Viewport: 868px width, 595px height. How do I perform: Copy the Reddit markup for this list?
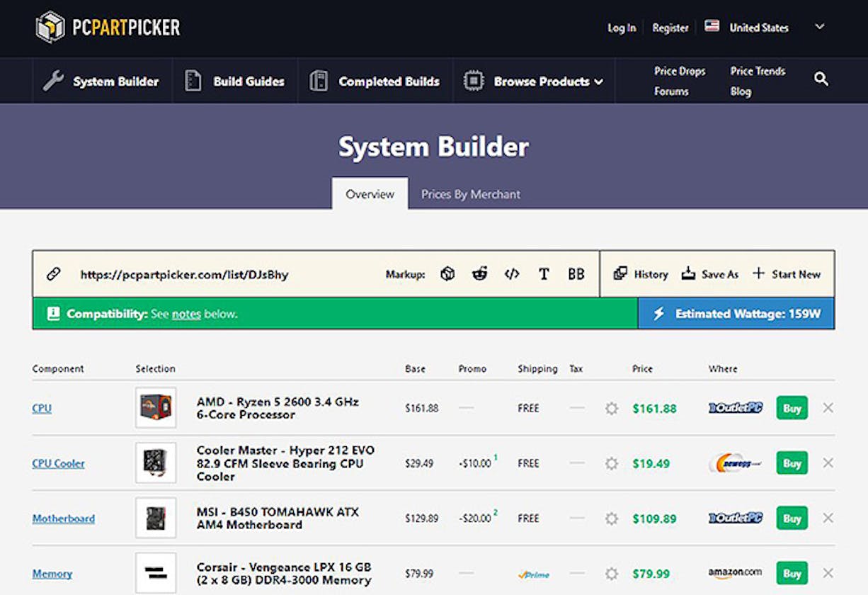coord(480,273)
